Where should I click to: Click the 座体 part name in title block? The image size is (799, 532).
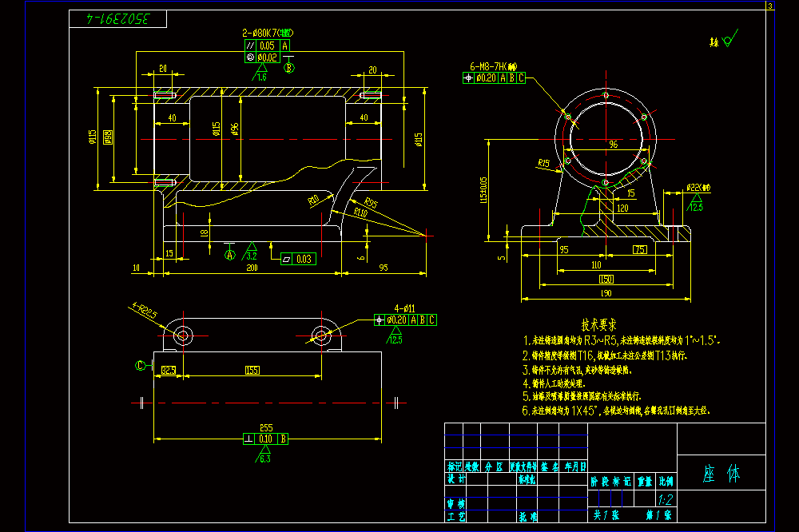pos(721,474)
